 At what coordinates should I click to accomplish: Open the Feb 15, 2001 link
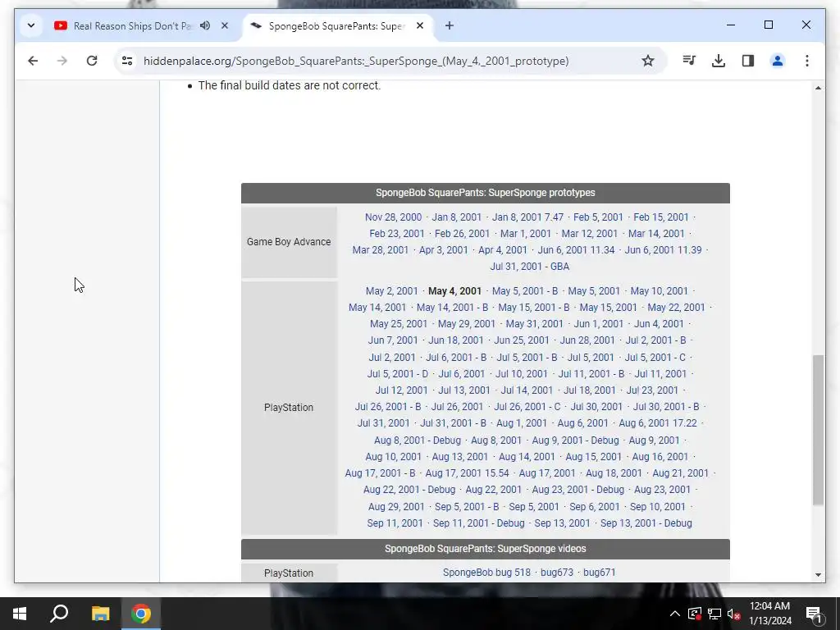point(660,217)
